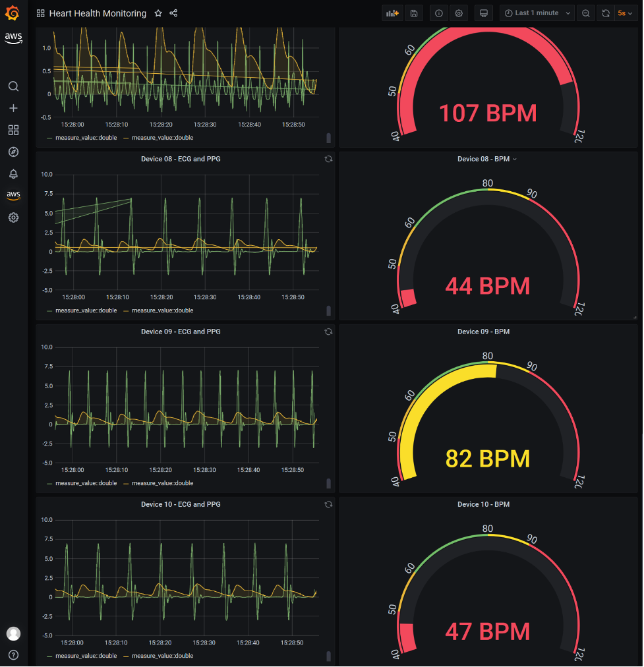Open the Dashboards grid icon in sidebar
Viewport: 644px width, 667px height.
pos(13,130)
